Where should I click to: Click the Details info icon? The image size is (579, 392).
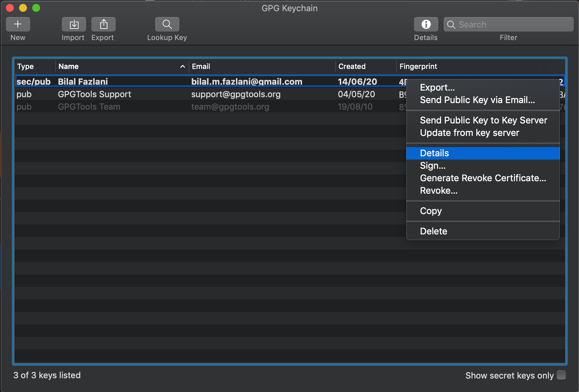pos(426,24)
